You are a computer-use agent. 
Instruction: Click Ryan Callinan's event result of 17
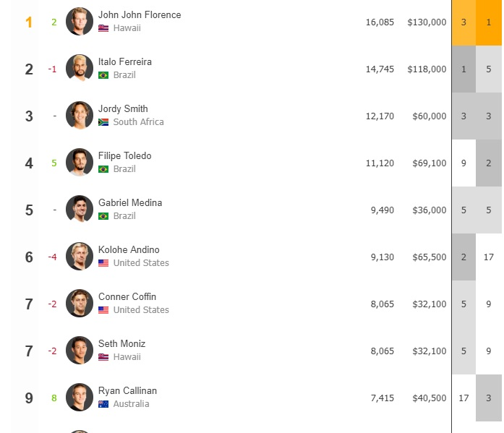[x=464, y=398]
